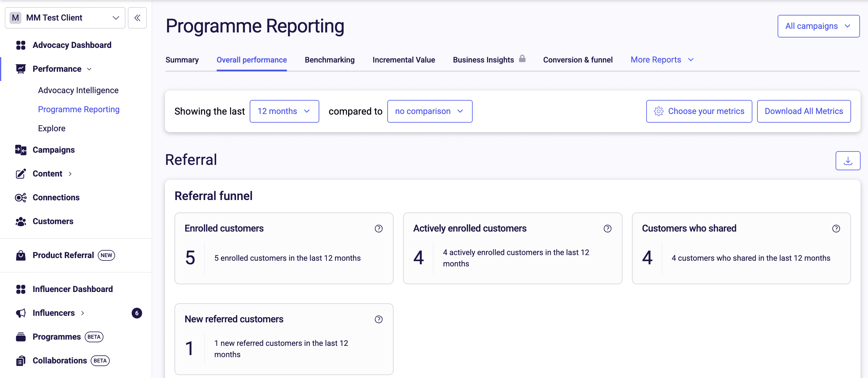This screenshot has width=868, height=378.
Task: Click the Performance chart icon
Action: pyautogui.click(x=21, y=69)
